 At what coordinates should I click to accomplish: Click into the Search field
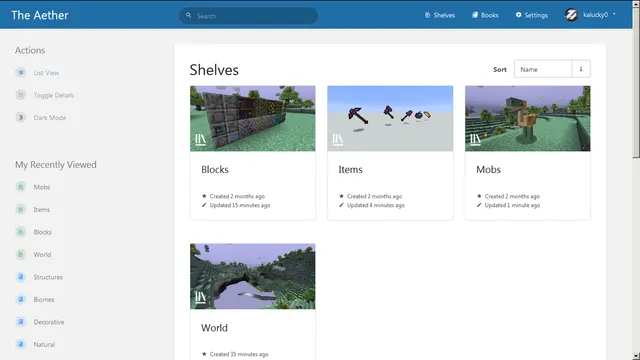click(x=248, y=16)
